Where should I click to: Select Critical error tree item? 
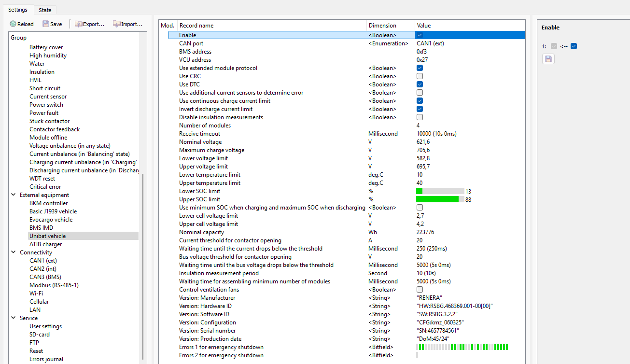point(45,187)
